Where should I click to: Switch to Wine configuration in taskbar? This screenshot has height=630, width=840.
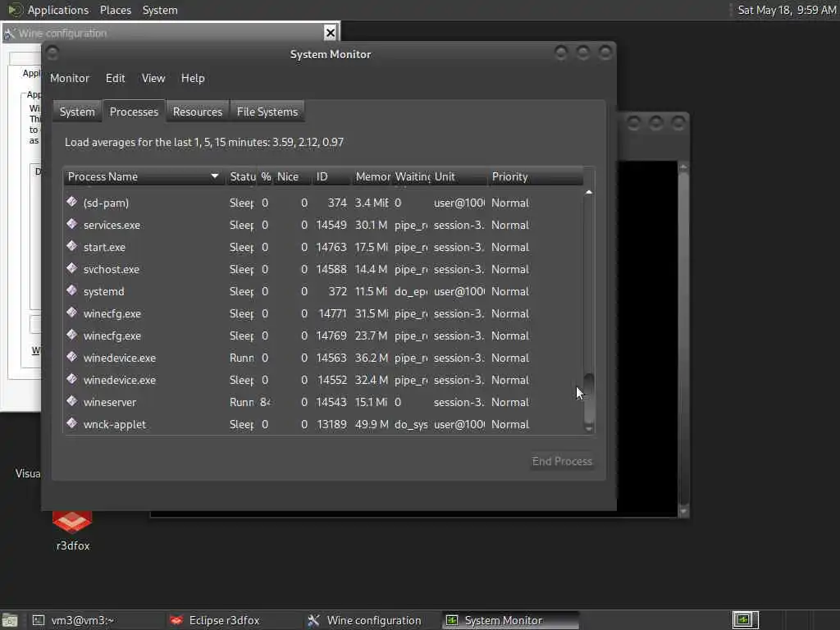[x=374, y=620]
